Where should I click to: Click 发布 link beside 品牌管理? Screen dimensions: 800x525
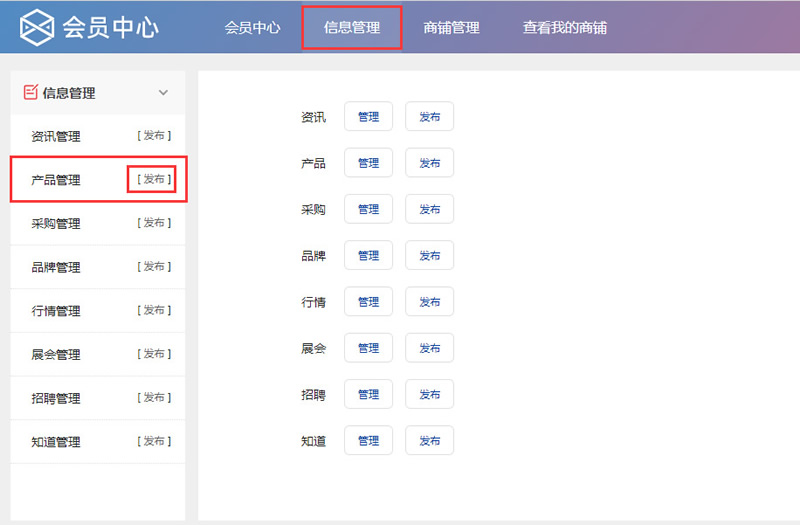tap(153, 267)
